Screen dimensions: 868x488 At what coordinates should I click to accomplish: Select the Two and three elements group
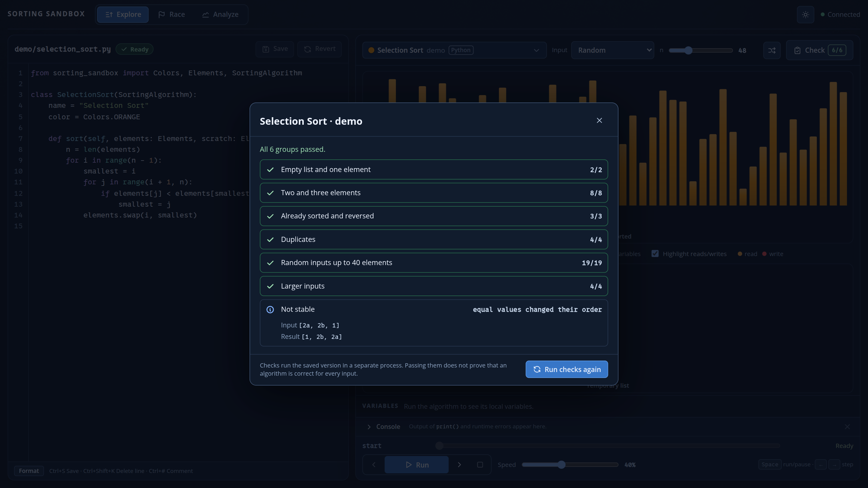[x=434, y=193]
